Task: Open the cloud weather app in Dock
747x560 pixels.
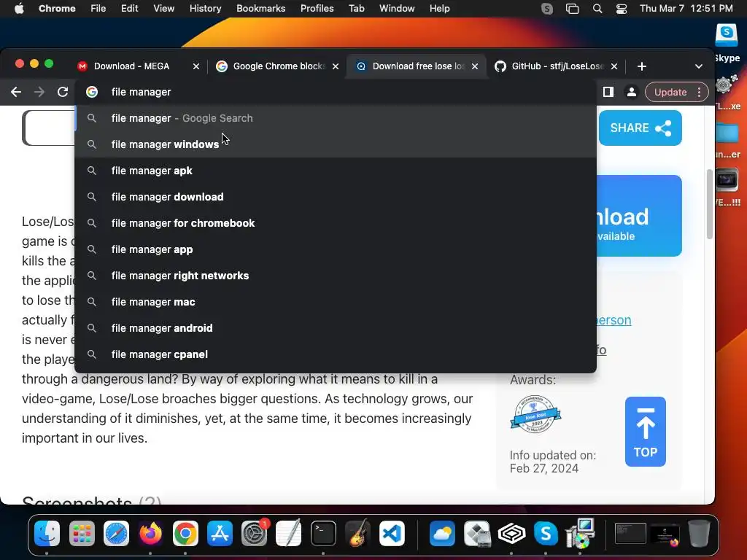Action: [x=442, y=533]
